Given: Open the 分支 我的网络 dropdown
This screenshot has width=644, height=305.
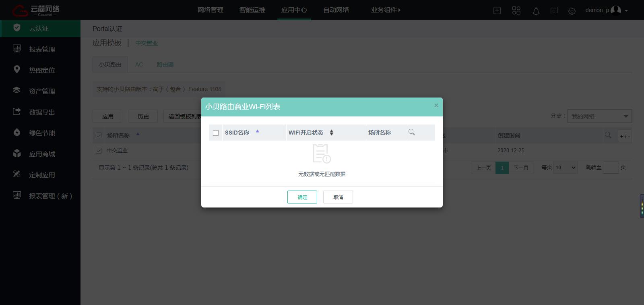Looking at the screenshot, I should coord(600,116).
